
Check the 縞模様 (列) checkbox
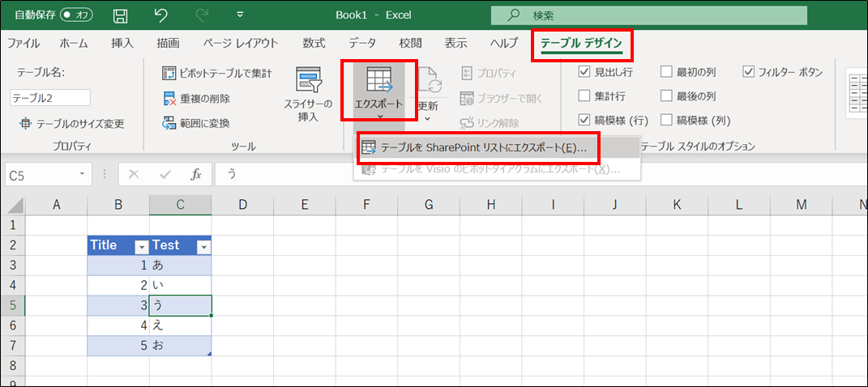coord(666,120)
